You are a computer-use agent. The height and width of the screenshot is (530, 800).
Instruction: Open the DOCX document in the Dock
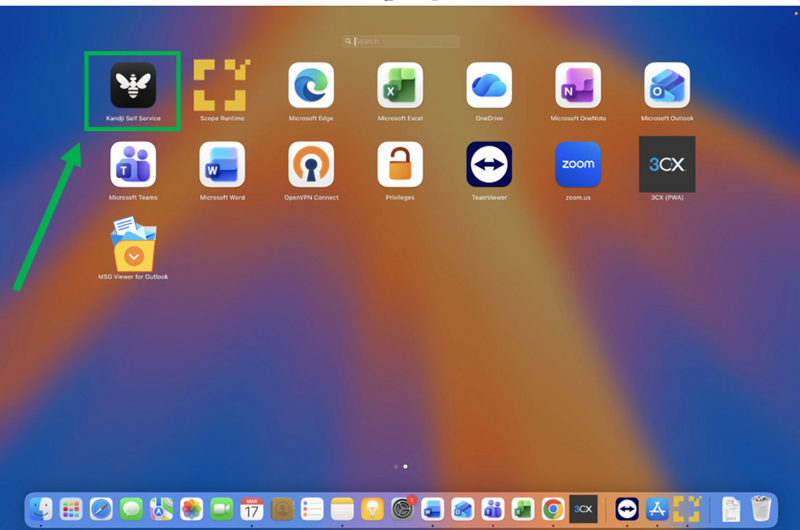(731, 509)
